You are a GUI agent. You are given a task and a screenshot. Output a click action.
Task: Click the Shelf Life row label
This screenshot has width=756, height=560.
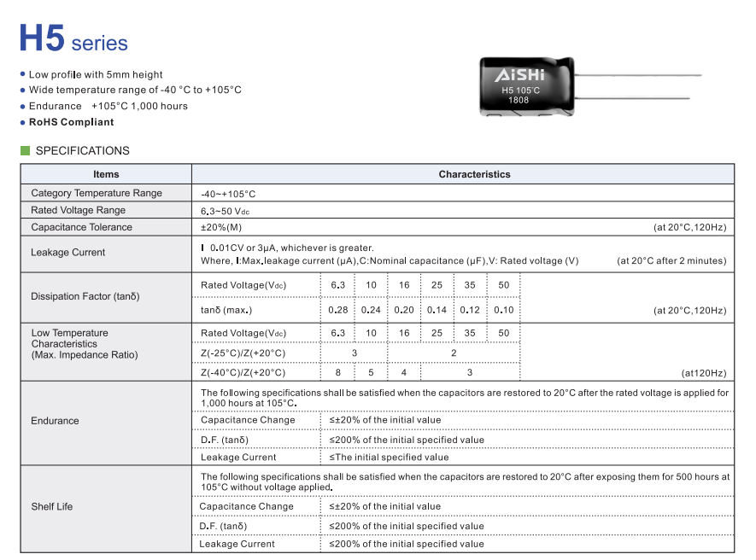(52, 506)
